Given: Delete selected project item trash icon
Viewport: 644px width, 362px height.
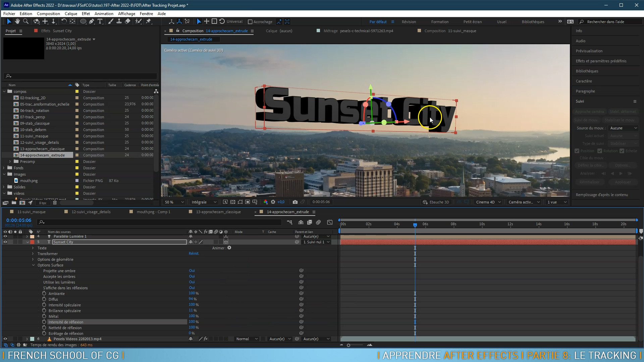Looking at the screenshot, I should click(x=55, y=203).
